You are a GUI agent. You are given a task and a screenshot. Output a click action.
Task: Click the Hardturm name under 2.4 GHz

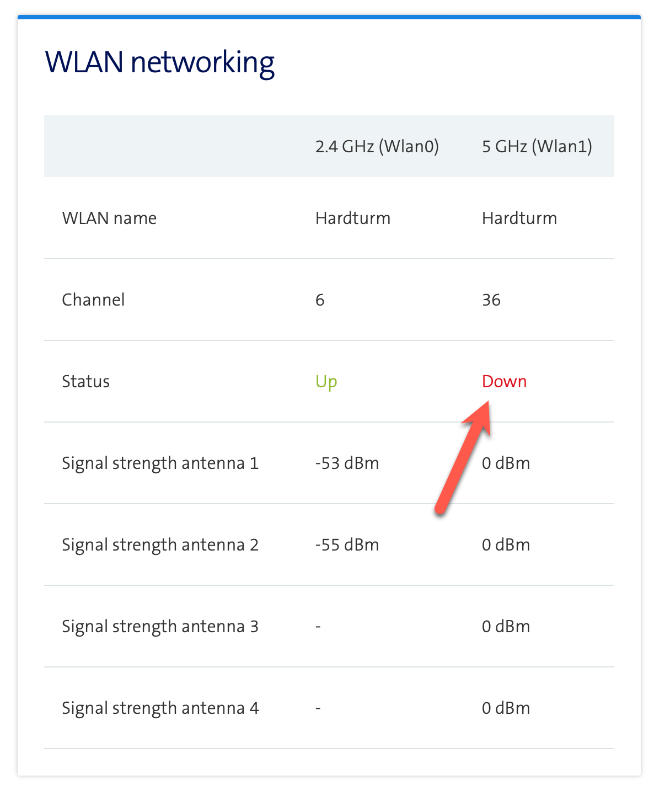click(352, 218)
